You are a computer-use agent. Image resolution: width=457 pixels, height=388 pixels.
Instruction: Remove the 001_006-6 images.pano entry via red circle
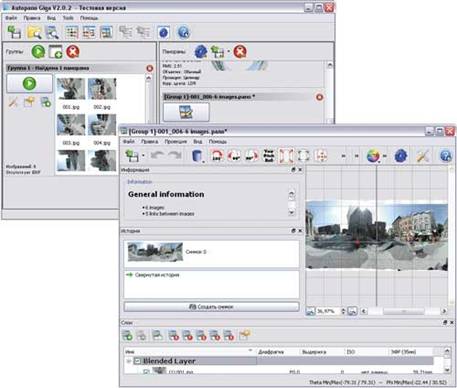pyautogui.click(x=319, y=97)
